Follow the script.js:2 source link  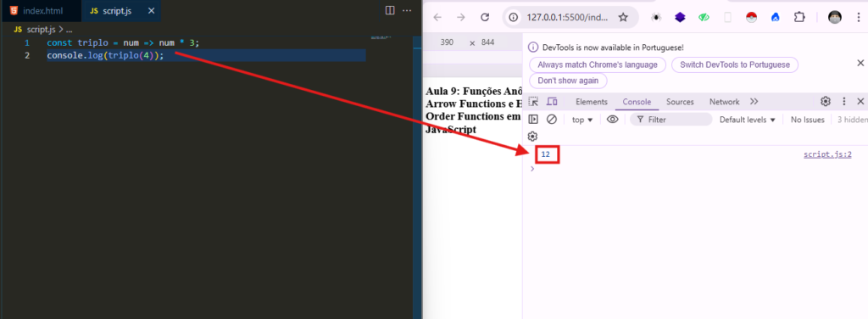[827, 154]
